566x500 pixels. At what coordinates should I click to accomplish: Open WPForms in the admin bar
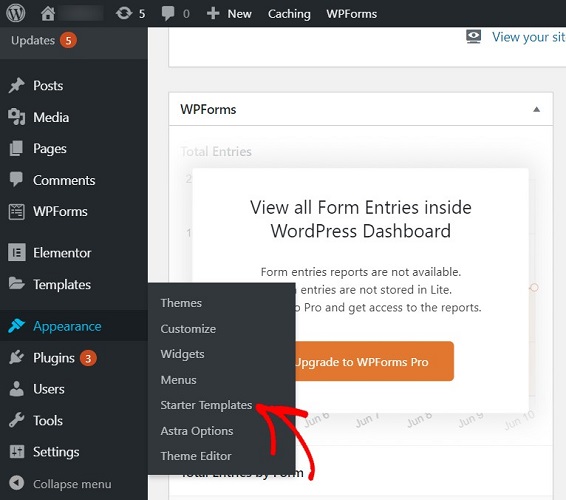click(x=352, y=14)
